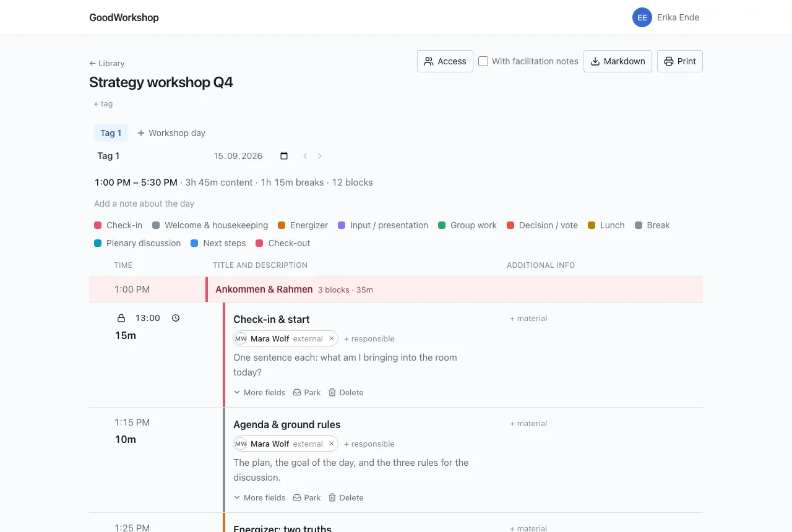
Task: Add material to Agenda & ground rules
Action: (x=528, y=424)
